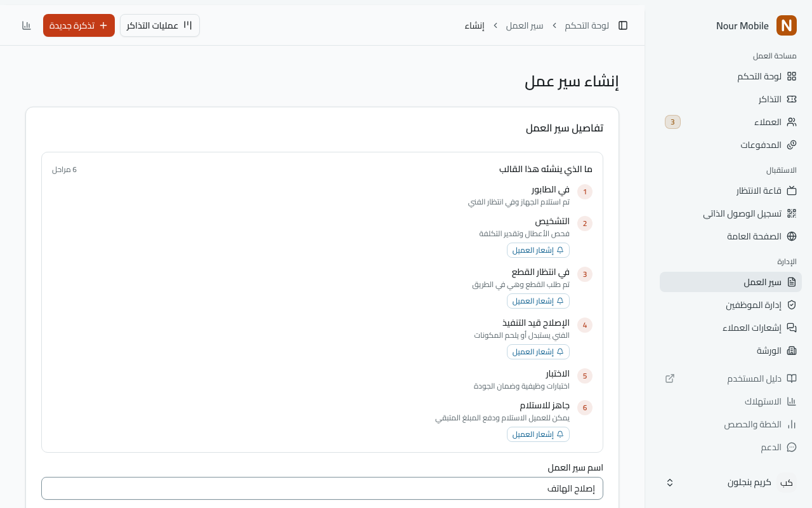
Task: Open عمليات التذاكر button
Action: click(x=160, y=25)
